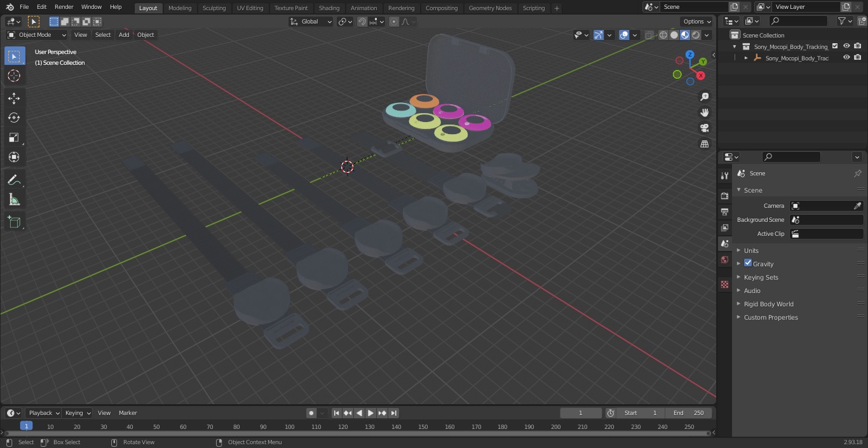Open the Texture properties tab
This screenshot has width=868, height=448.
coord(724,285)
